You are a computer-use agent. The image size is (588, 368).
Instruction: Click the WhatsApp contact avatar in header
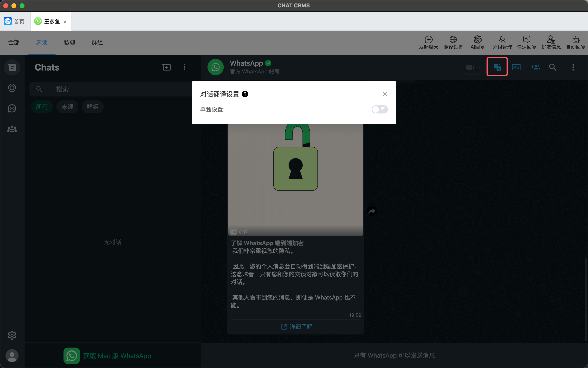(216, 67)
